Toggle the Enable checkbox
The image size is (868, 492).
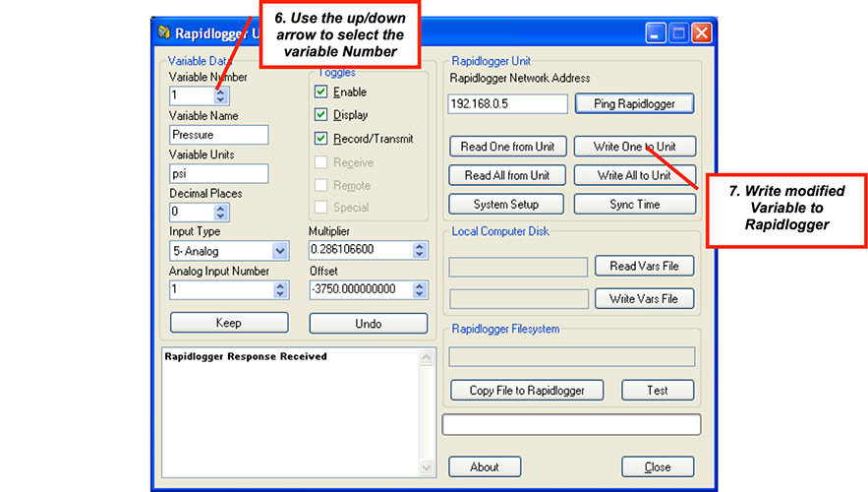320,92
